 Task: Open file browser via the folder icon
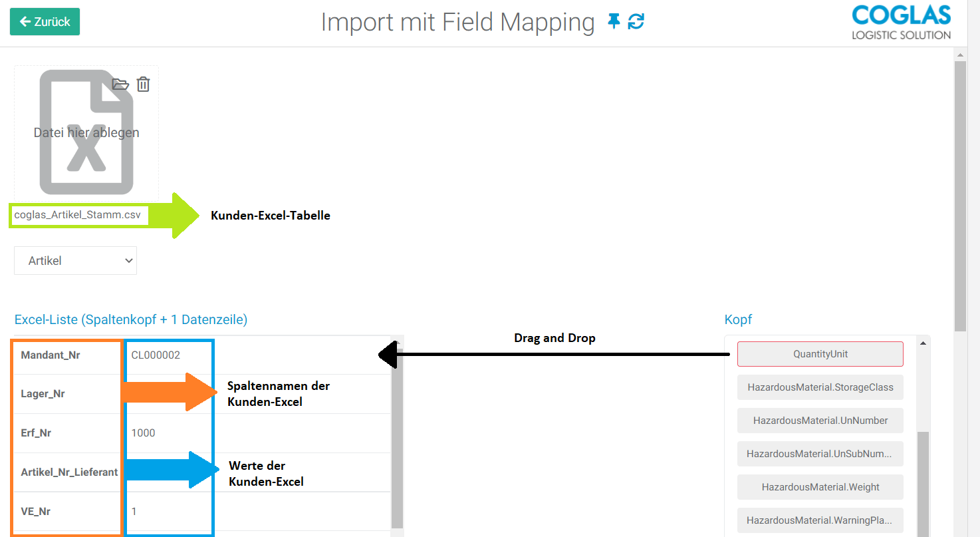[x=120, y=84]
